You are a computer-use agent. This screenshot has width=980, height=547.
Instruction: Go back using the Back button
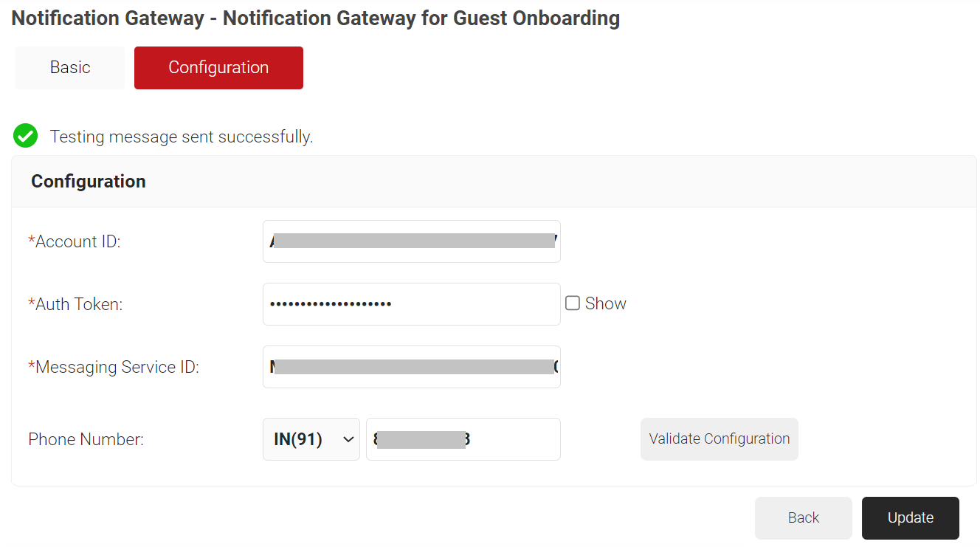(x=803, y=518)
